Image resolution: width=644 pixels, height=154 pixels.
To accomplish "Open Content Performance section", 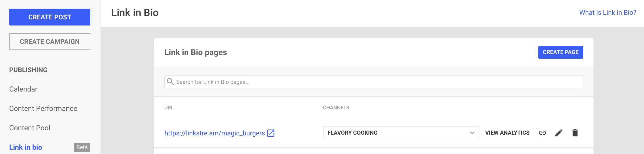I will click(x=43, y=108).
